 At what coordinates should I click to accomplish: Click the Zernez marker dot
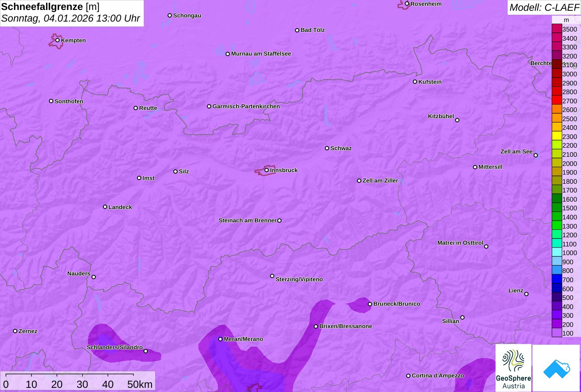tap(15, 331)
